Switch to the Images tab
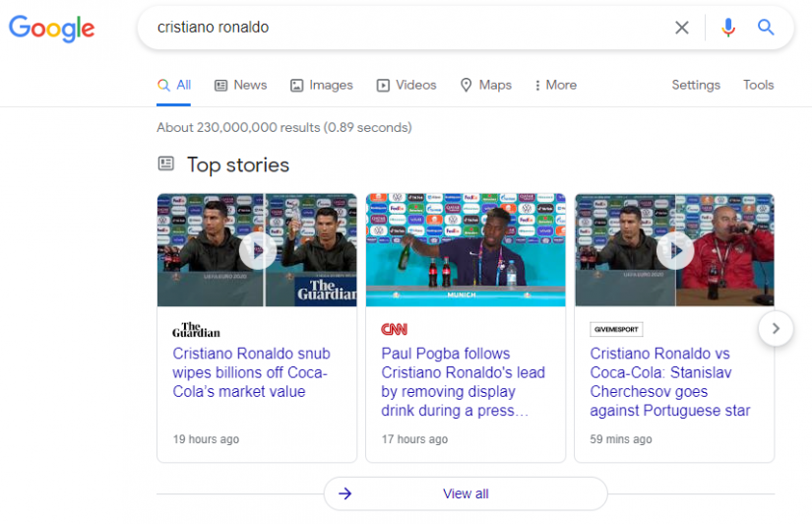The image size is (812, 524). click(322, 85)
